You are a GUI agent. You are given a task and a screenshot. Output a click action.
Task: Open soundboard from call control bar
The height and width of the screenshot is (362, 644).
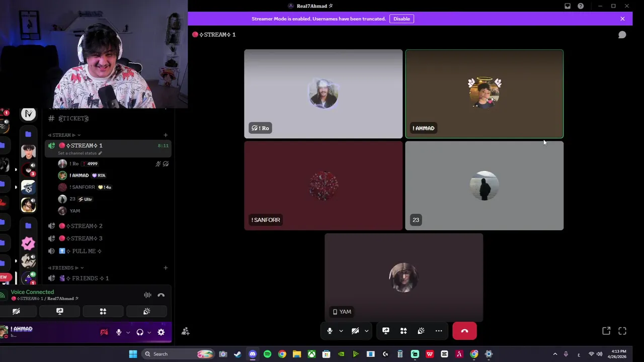tap(421, 331)
